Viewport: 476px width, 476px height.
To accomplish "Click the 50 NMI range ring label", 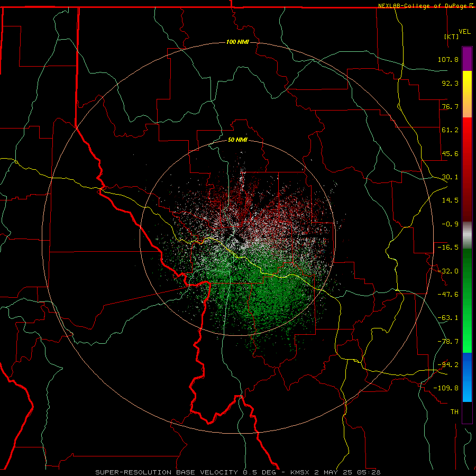I will click(x=237, y=140).
